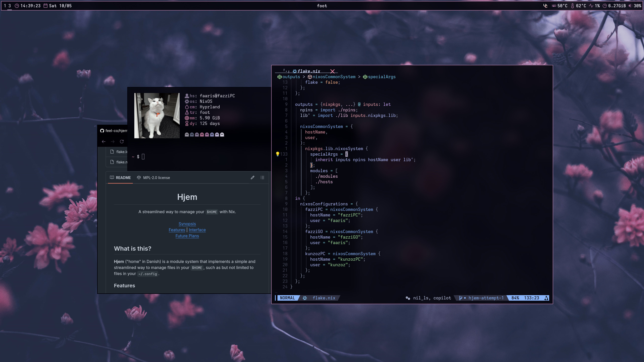Close the flake.nix buffer tab
Screen dimensions: 644x362
point(333,71)
